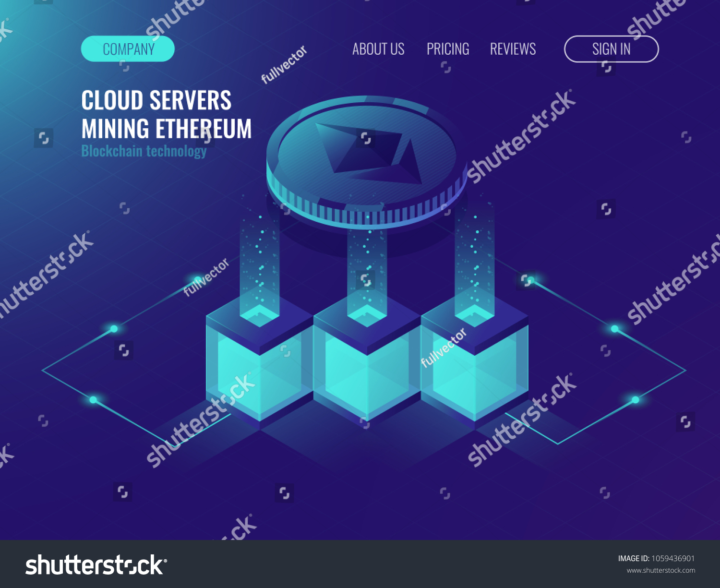Screen dimensions: 720x588
Task: Open the www.shutterstock.com link
Action: (660, 571)
